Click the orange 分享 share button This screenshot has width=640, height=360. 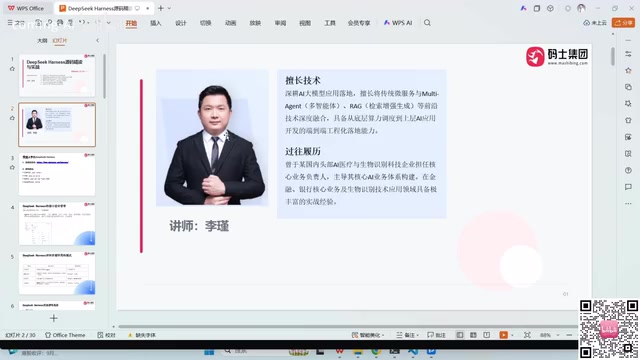(624, 23)
